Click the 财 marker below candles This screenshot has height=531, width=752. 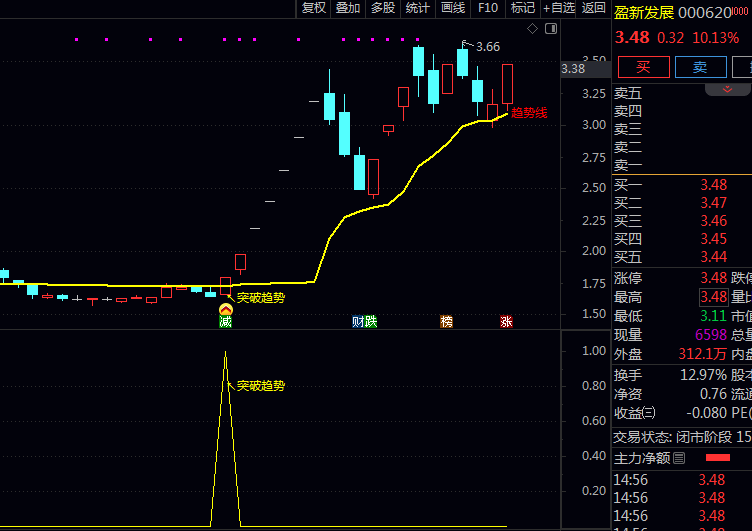(x=358, y=321)
